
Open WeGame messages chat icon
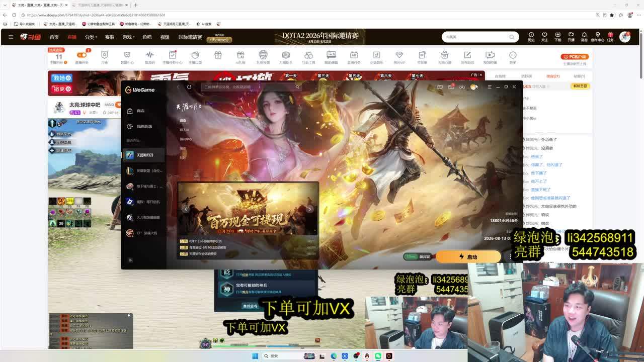pyautogui.click(x=440, y=87)
